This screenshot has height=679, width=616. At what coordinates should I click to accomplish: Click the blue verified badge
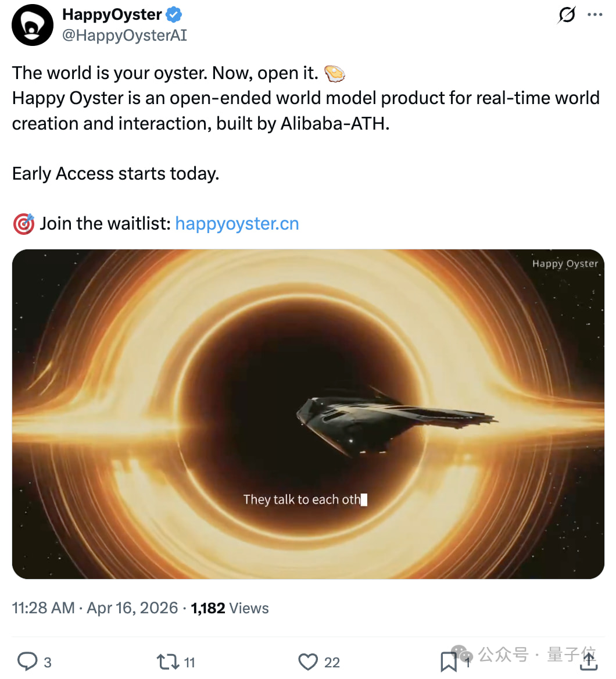174,15
